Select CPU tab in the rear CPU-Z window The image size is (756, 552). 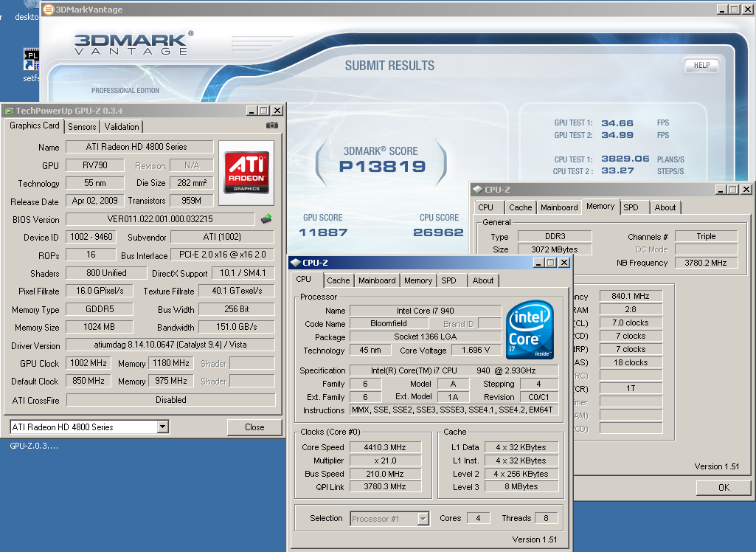[485, 207]
